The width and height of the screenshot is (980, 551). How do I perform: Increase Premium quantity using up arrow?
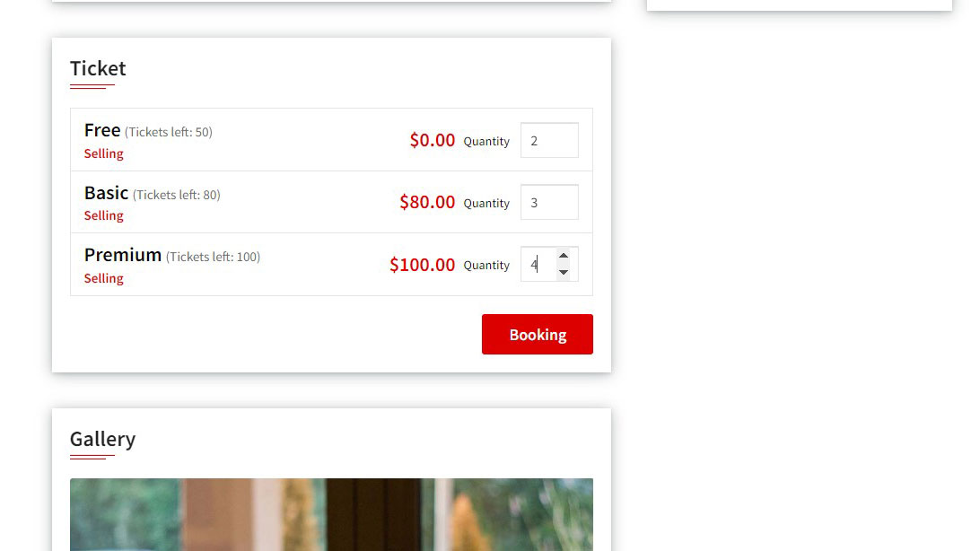(x=564, y=256)
